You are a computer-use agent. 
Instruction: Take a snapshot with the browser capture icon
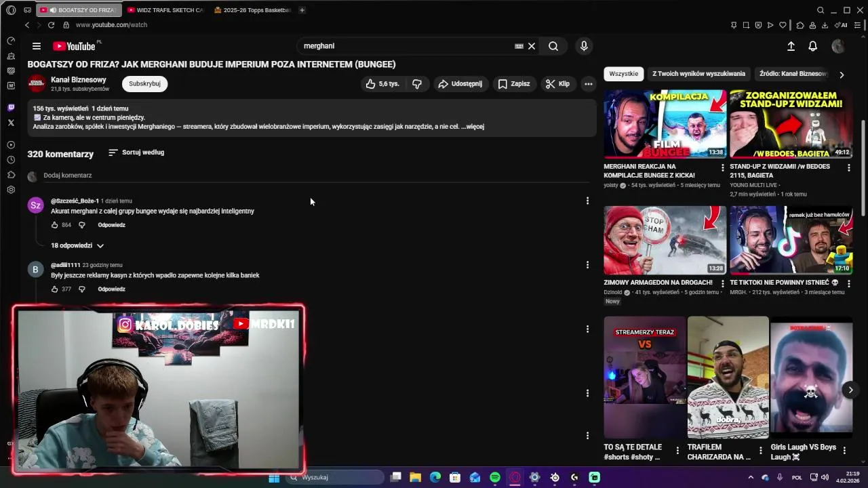point(746,25)
